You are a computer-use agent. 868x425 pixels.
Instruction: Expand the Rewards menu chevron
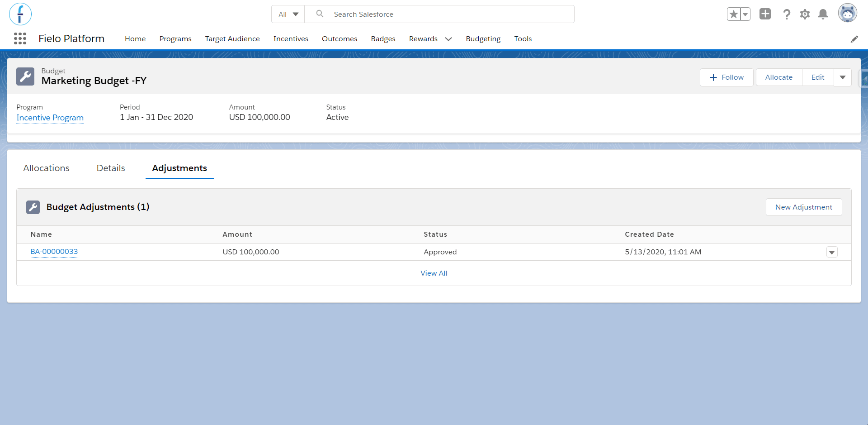tap(448, 39)
